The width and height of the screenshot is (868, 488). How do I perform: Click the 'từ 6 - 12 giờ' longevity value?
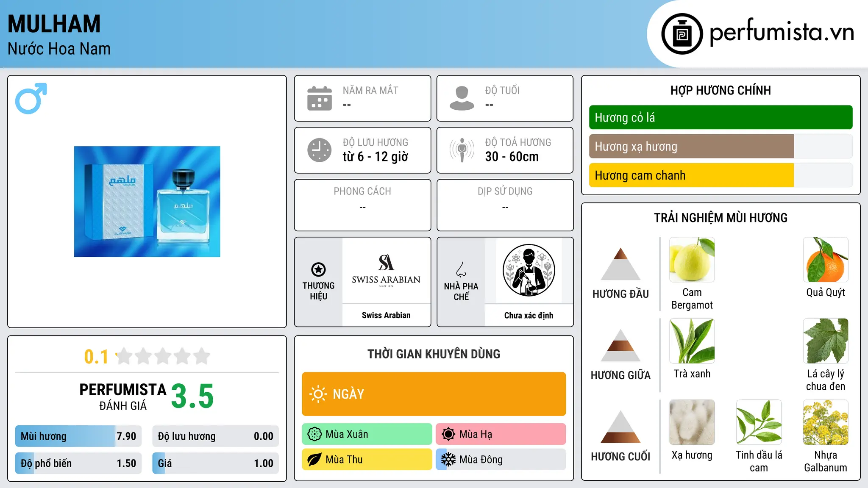click(x=376, y=157)
